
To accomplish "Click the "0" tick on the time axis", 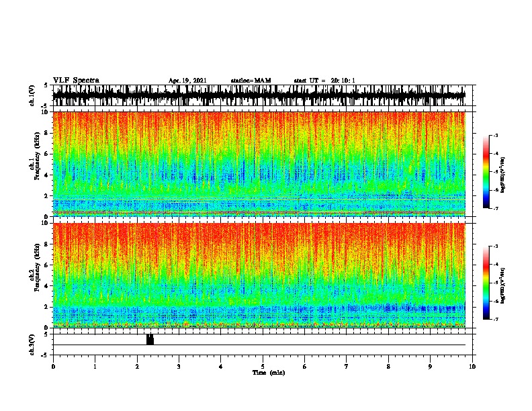I will pyautogui.click(x=53, y=367).
